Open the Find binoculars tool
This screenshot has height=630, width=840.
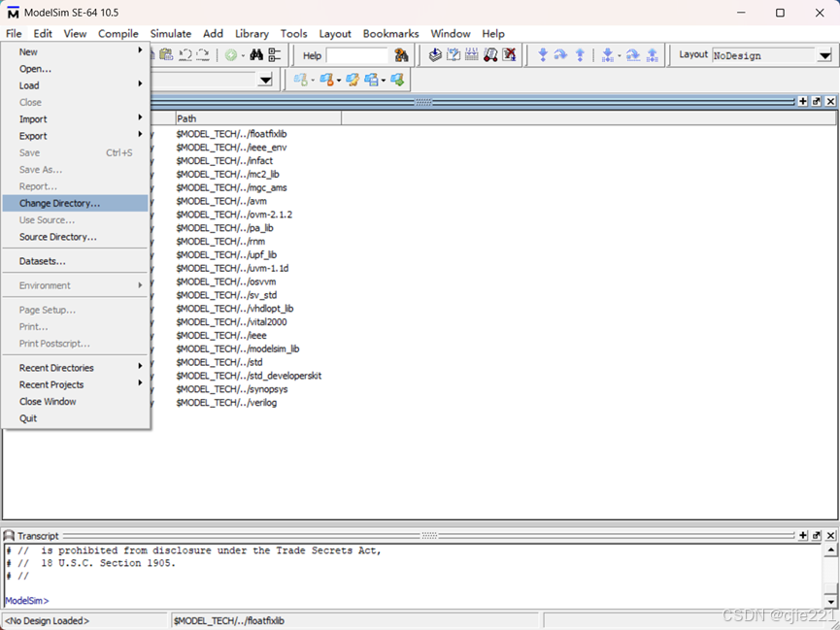256,54
